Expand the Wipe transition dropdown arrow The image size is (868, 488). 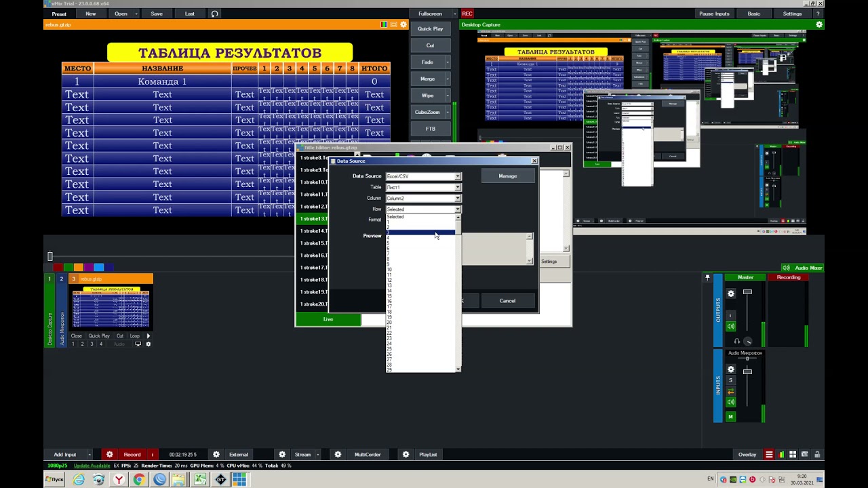[448, 96]
